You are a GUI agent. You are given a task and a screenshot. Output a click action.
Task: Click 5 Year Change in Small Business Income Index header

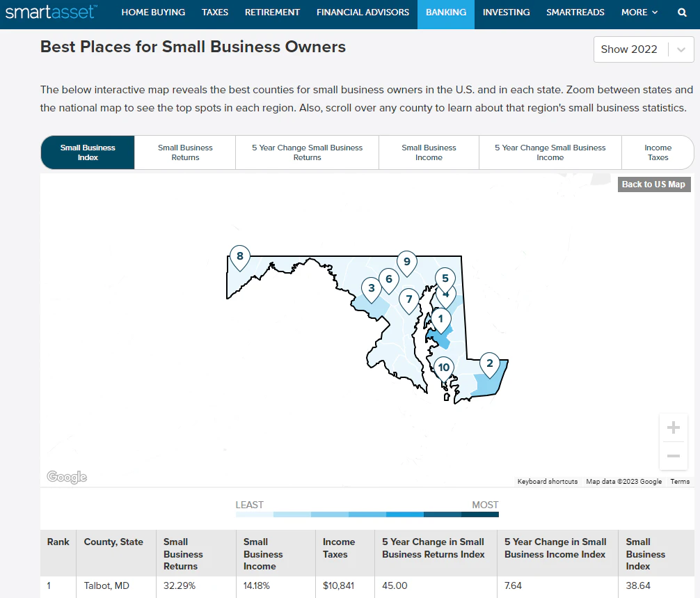(x=557, y=553)
